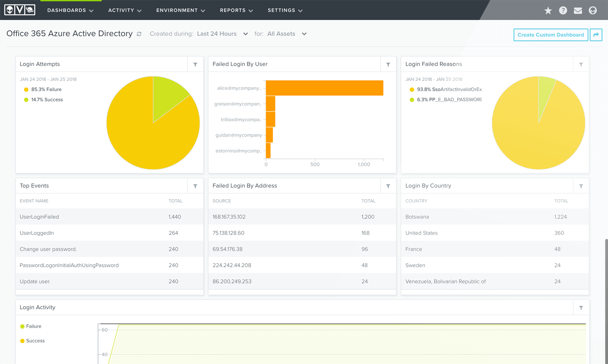Select the Sweden country row

click(x=495, y=265)
